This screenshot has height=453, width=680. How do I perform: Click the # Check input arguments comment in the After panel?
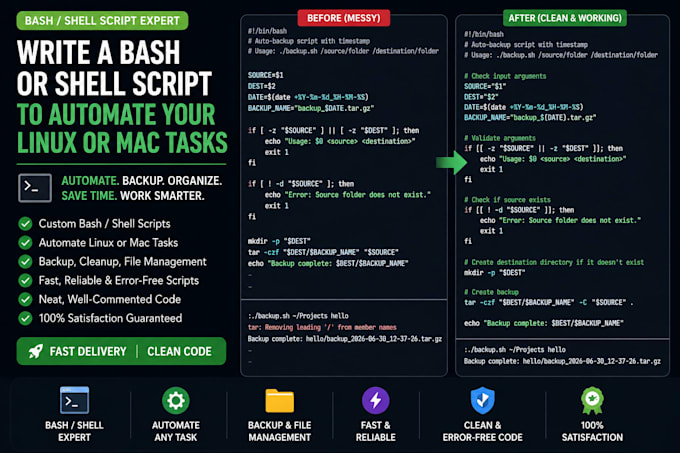click(x=505, y=76)
